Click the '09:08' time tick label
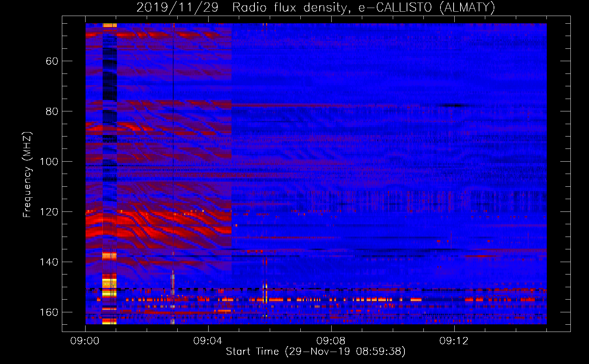Viewport: 589px width, 364px height. point(331,341)
